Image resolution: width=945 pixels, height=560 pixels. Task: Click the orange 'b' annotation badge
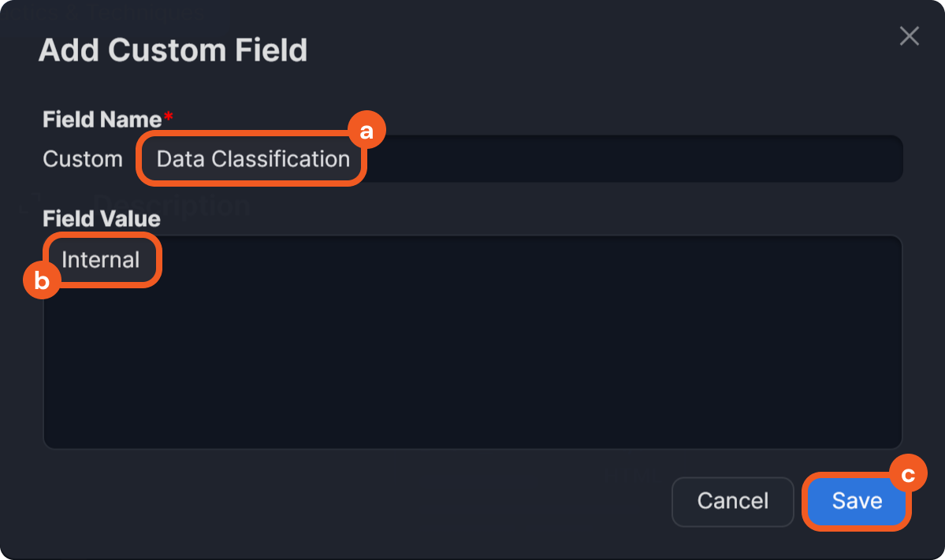(x=42, y=280)
